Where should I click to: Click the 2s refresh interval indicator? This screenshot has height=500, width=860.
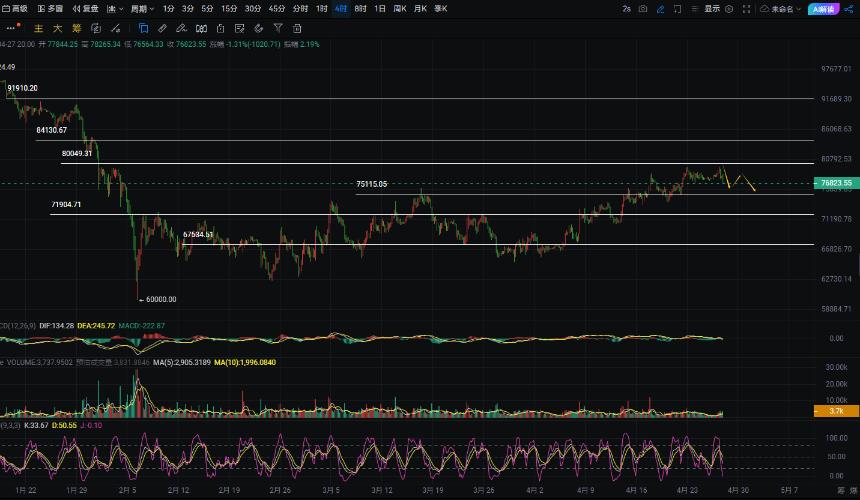click(x=626, y=9)
